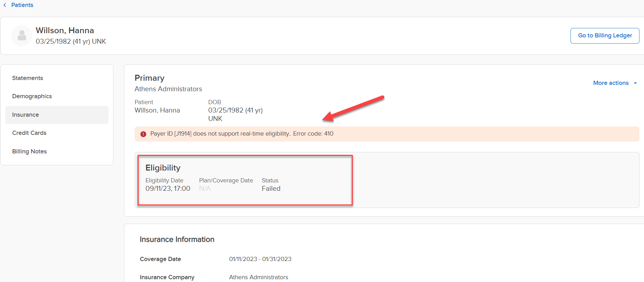The width and height of the screenshot is (644, 282).
Task: Open the Credit Cards section
Action: (x=29, y=133)
